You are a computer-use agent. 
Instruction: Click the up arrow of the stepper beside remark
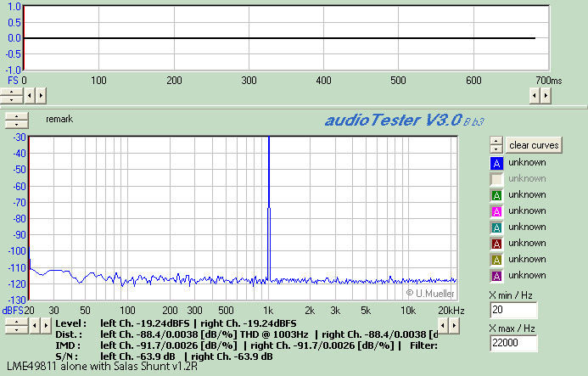pos(16,116)
